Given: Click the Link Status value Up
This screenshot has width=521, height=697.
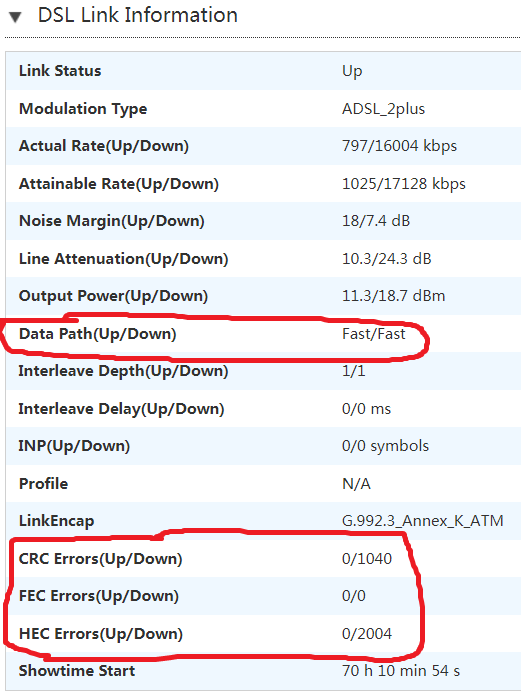Looking at the screenshot, I should coord(352,72).
